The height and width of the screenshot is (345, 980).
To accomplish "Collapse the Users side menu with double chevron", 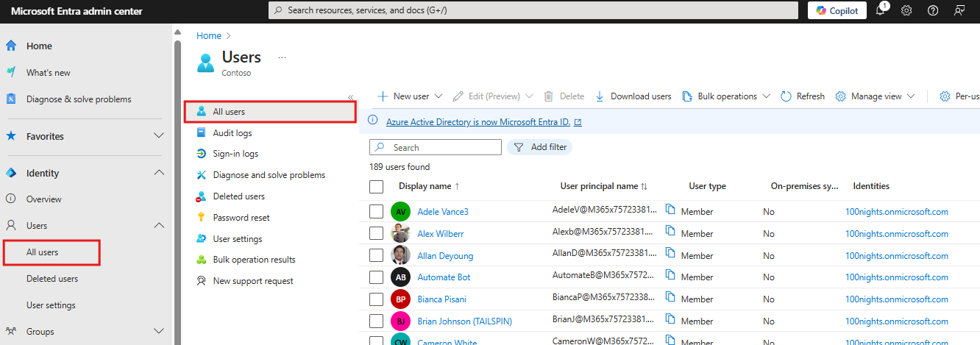I will (x=350, y=97).
